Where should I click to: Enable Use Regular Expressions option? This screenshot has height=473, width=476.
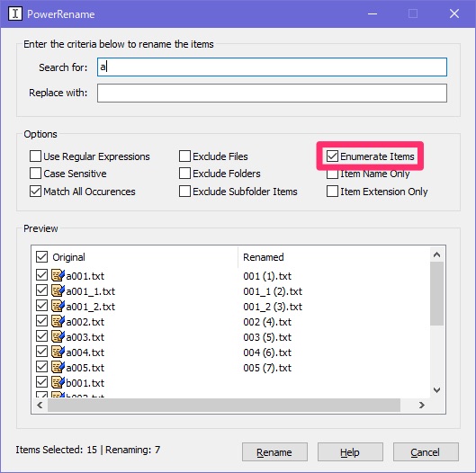[35, 156]
